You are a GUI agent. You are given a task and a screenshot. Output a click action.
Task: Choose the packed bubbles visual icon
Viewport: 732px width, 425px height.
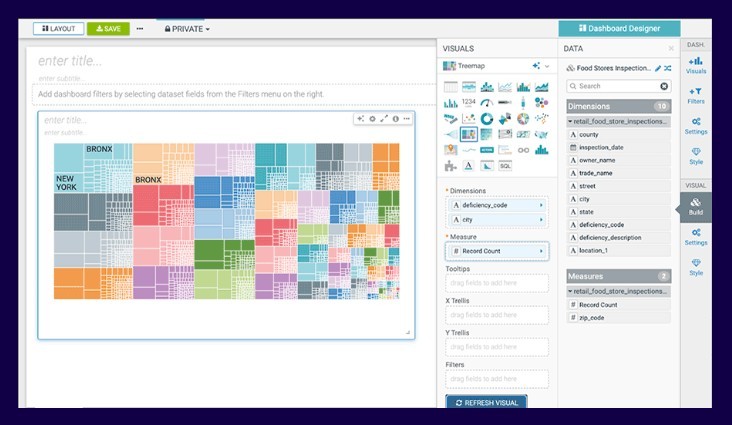542,103
